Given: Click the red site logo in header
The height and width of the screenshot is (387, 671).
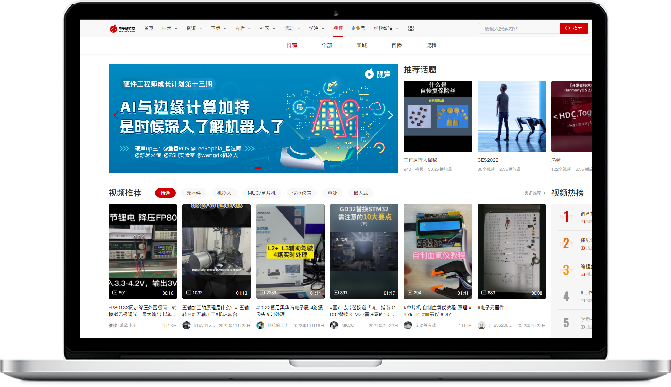Looking at the screenshot, I should point(122,29).
